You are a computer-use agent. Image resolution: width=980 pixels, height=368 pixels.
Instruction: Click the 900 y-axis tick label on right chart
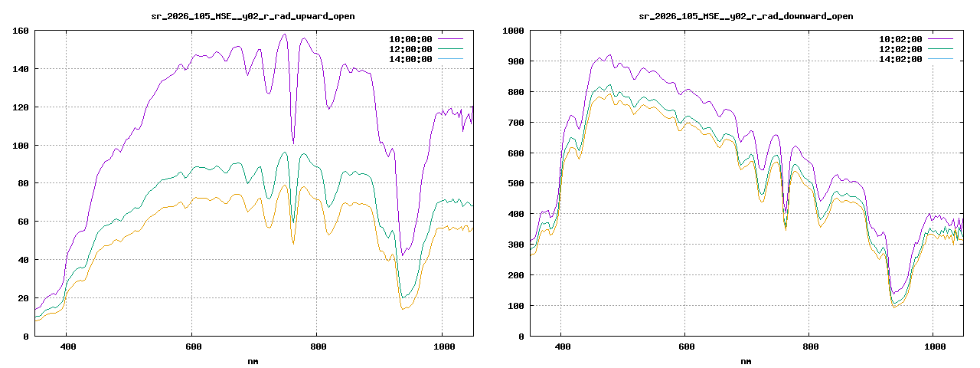(x=514, y=61)
